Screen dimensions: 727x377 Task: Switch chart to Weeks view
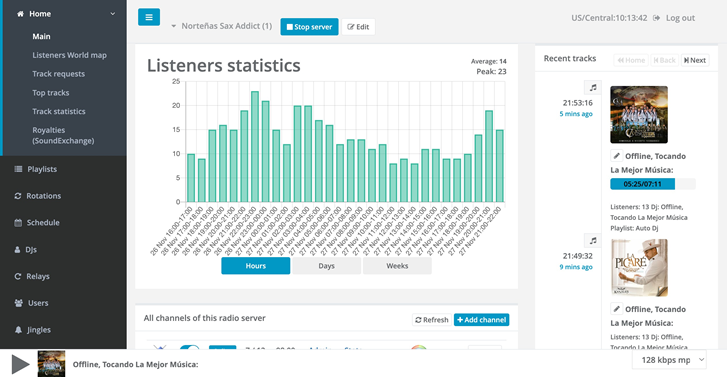[x=397, y=266]
